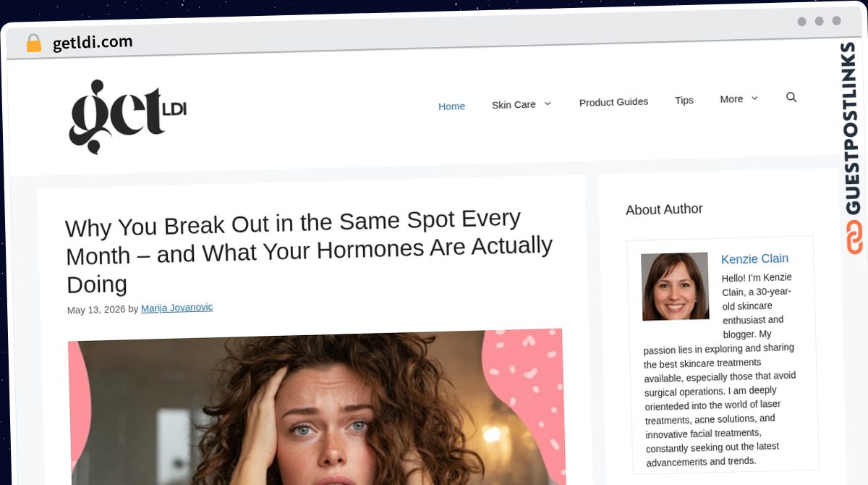Image resolution: width=868 pixels, height=485 pixels.
Task: Expand the More menu chevron
Action: 754,98
